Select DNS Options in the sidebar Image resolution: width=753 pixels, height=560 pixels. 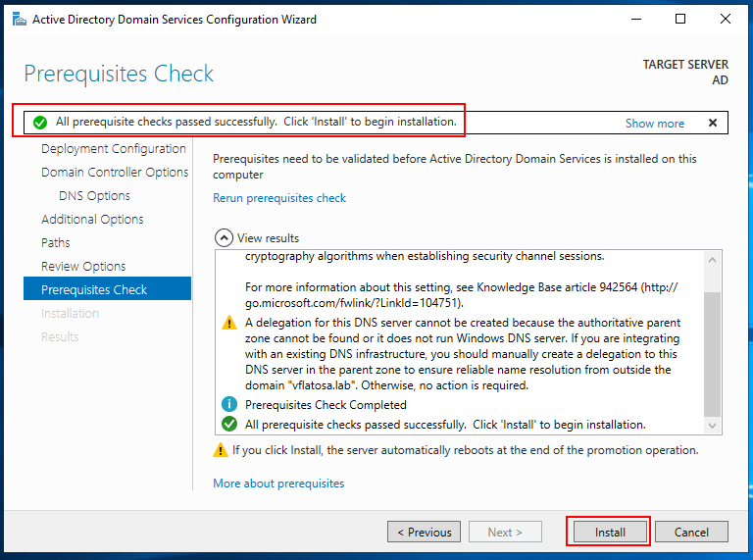click(94, 196)
